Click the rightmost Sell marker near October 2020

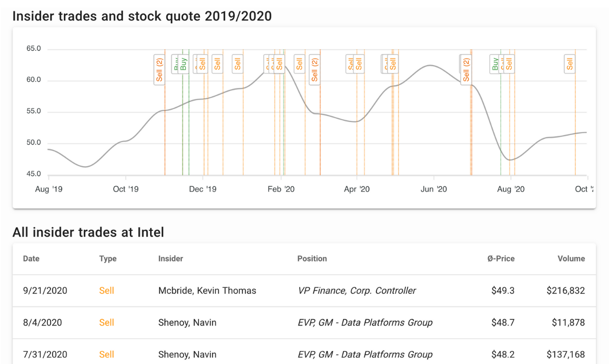[x=570, y=64]
